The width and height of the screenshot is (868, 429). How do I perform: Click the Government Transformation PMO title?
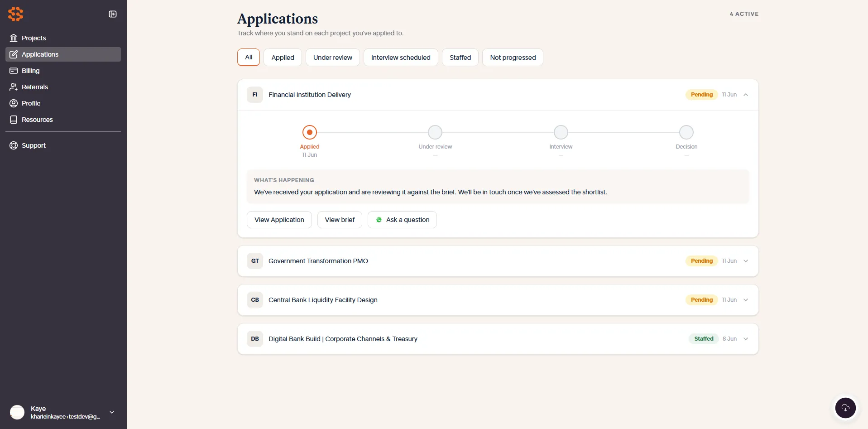[x=318, y=261]
